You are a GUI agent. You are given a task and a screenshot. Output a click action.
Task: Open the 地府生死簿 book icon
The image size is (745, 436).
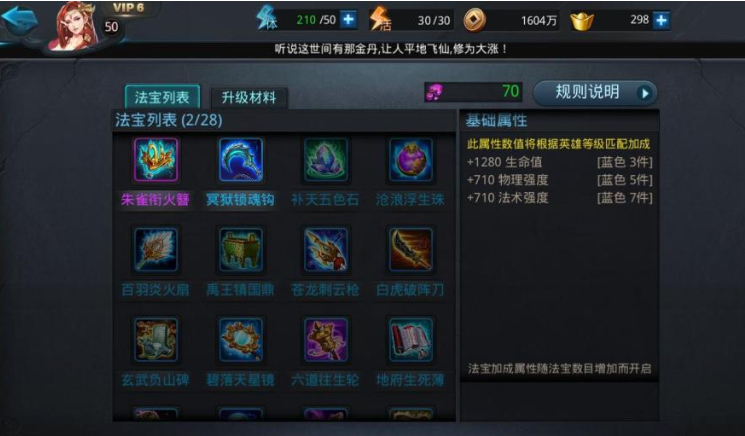coord(411,340)
